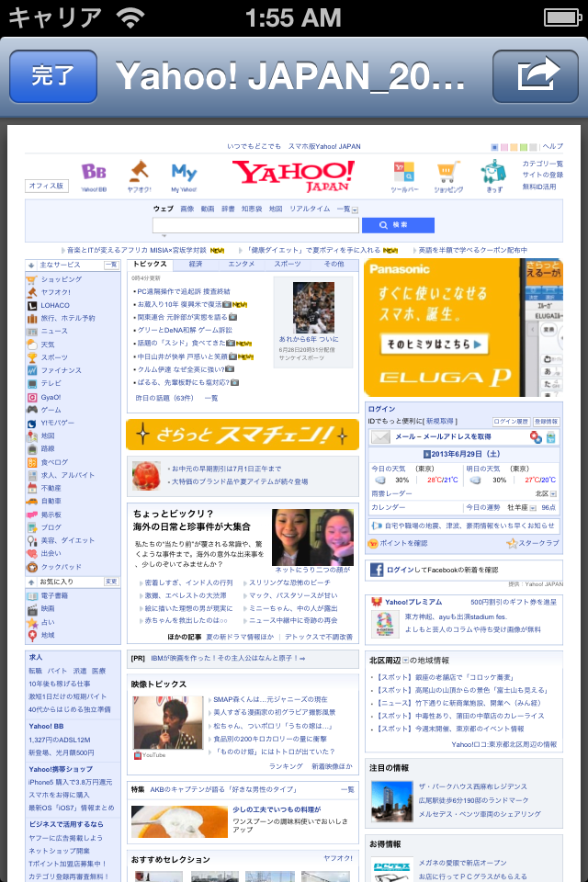Click the オフィス版 button
Viewport: 588px width, 882px height.
tap(46, 186)
